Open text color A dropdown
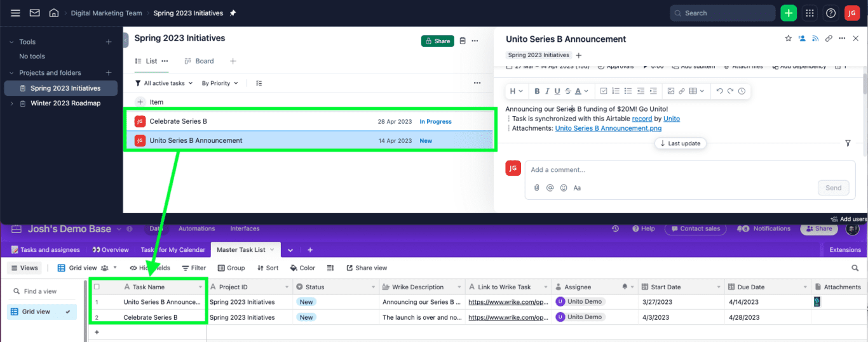This screenshot has height=342, width=868. (581, 91)
